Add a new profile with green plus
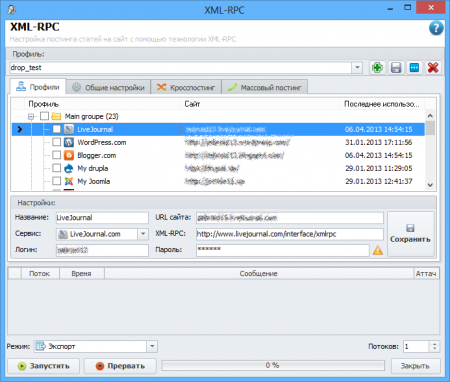The height and width of the screenshot is (382, 450). [x=377, y=68]
